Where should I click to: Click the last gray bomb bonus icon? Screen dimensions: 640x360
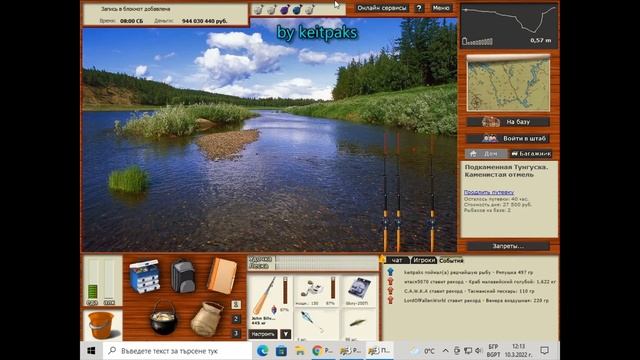310,9
